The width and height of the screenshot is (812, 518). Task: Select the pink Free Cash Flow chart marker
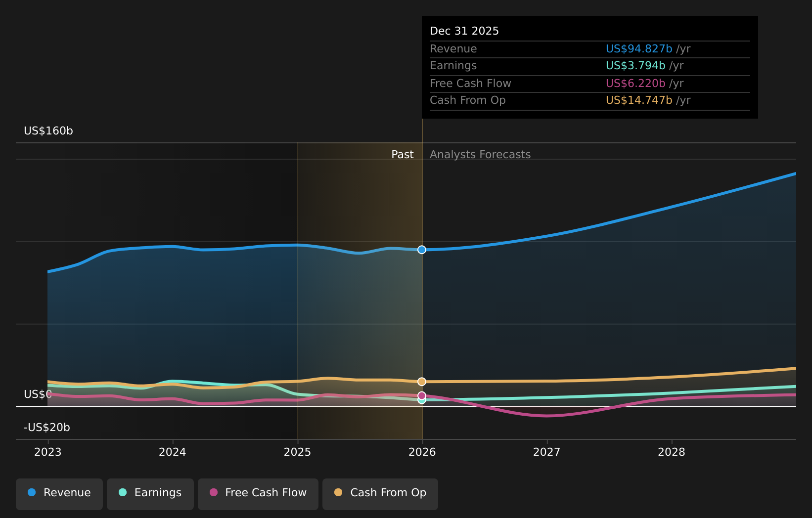[421, 395]
